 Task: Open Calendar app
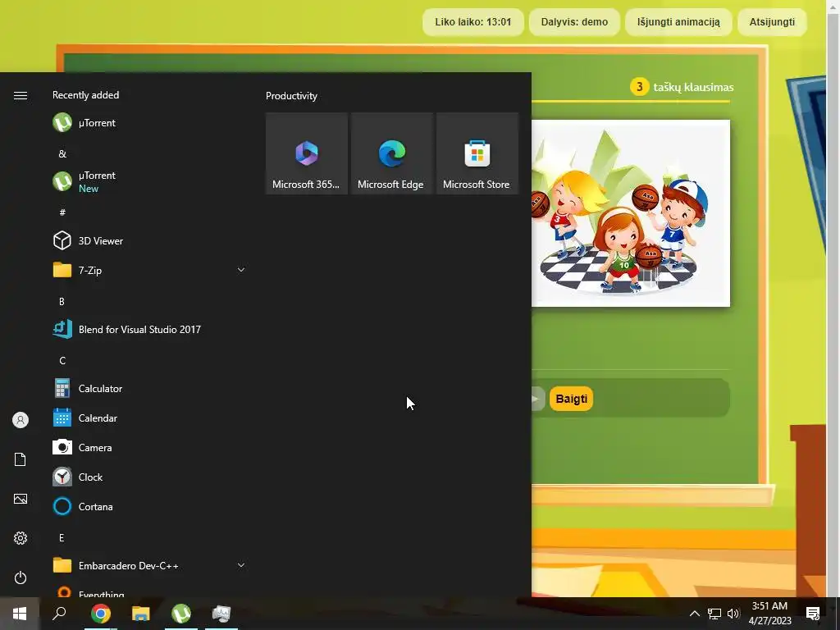[x=149, y=418]
